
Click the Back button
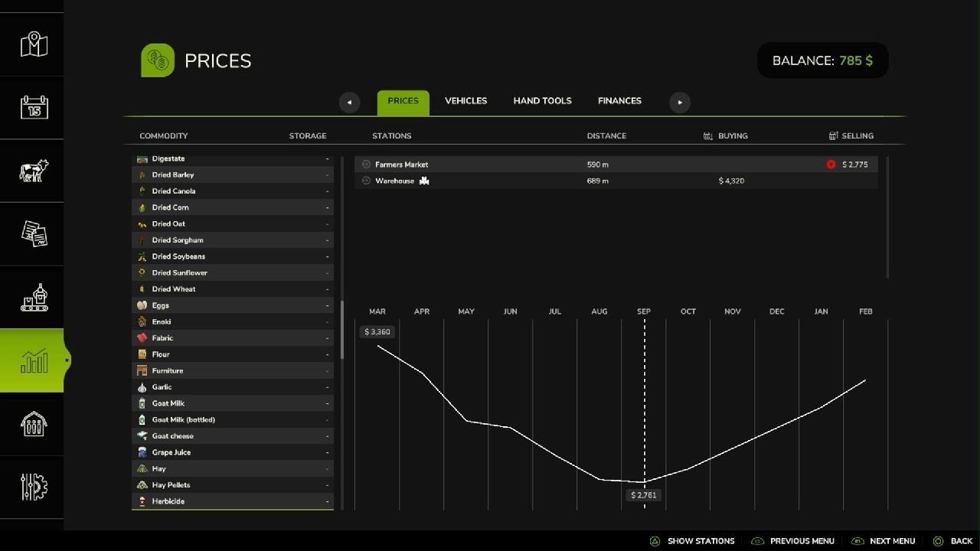[x=953, y=541]
